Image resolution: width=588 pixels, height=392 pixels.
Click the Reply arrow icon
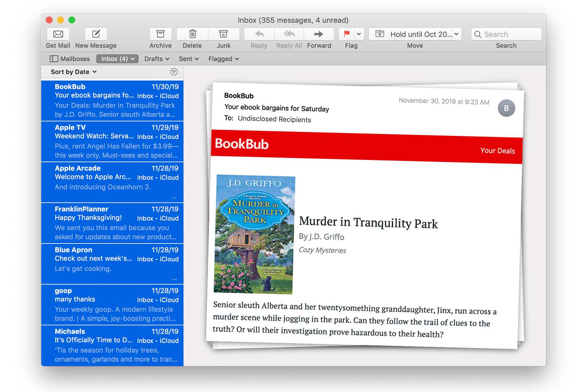259,34
